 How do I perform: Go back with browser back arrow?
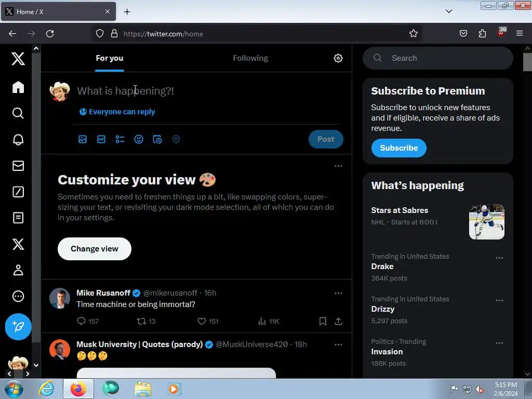click(12, 33)
